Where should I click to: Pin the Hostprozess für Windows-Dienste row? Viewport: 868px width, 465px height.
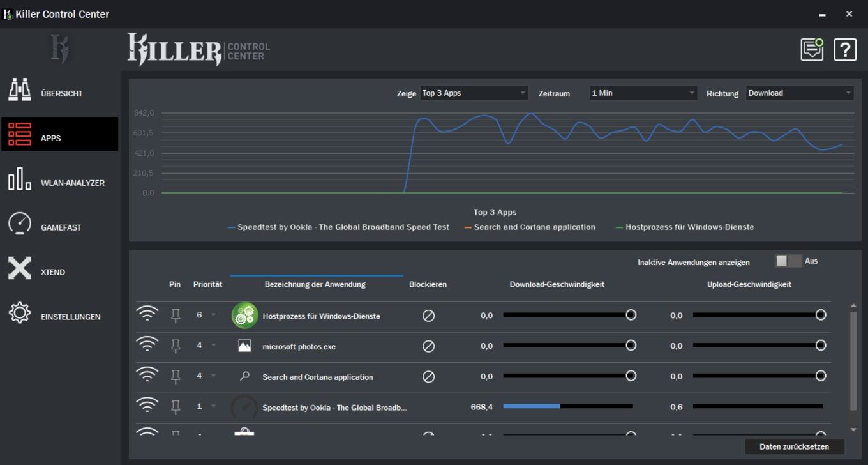tap(176, 316)
